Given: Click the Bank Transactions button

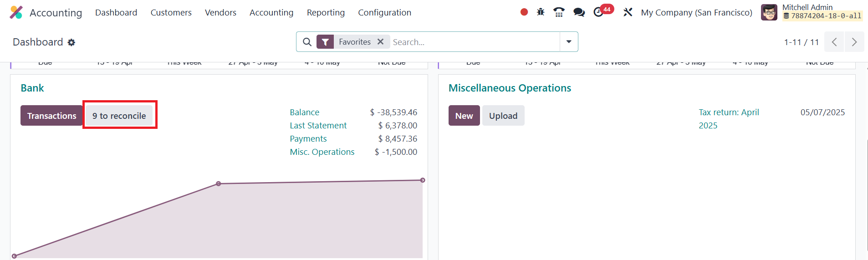Looking at the screenshot, I should [51, 116].
